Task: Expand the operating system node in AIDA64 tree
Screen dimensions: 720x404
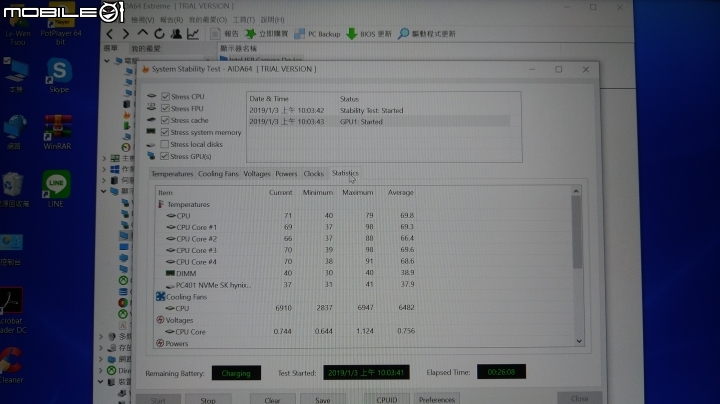Action: point(104,169)
